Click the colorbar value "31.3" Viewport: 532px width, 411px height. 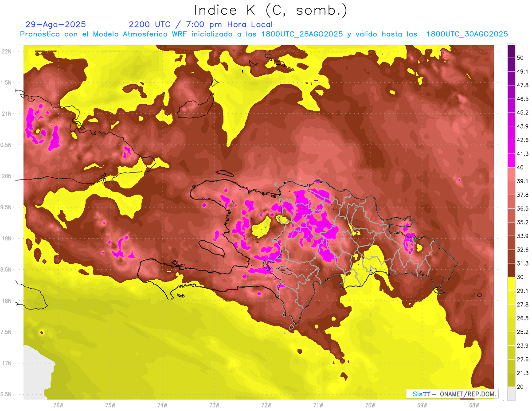(x=523, y=263)
